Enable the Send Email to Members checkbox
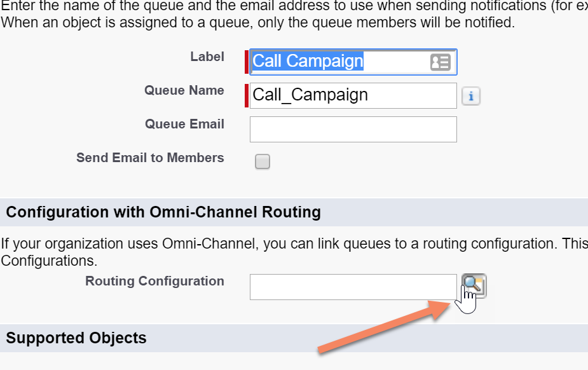The height and width of the screenshot is (370, 588). 263,161
